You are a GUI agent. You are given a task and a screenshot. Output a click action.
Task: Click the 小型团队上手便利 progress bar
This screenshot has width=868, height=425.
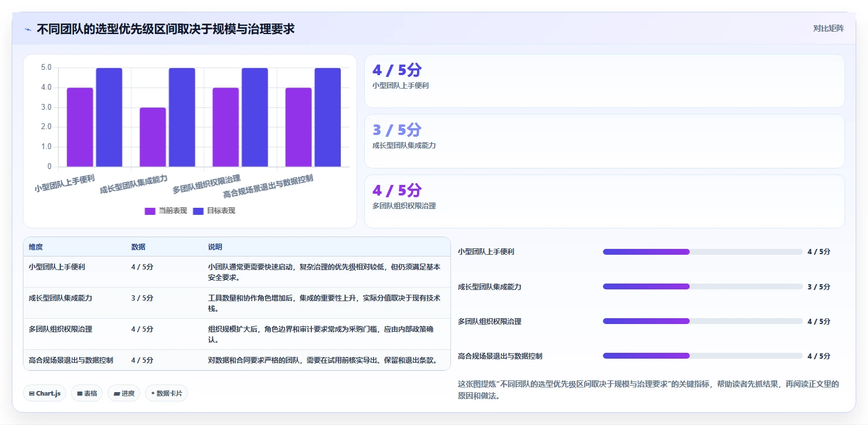click(703, 252)
